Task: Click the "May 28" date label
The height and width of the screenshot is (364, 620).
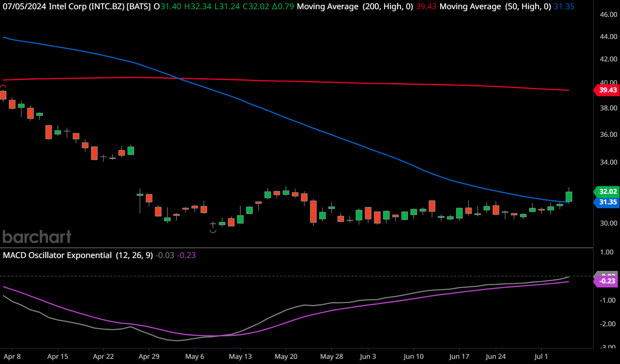Action: tap(332, 356)
